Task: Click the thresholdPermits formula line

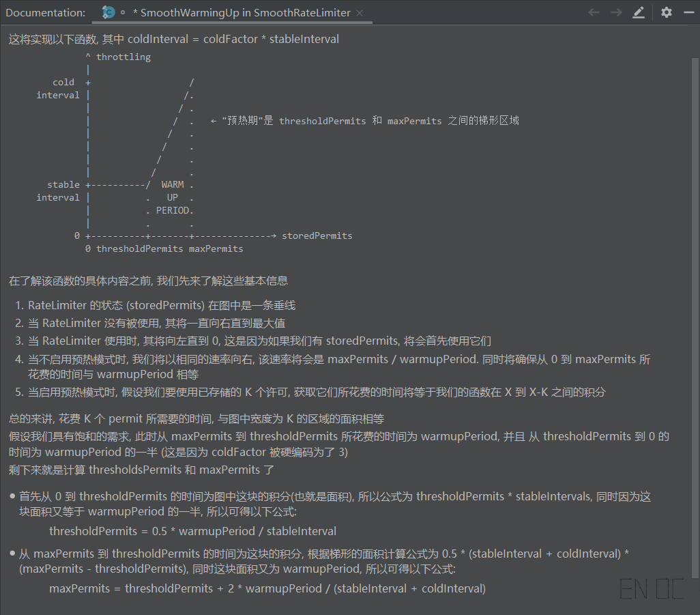Action: click(192, 531)
